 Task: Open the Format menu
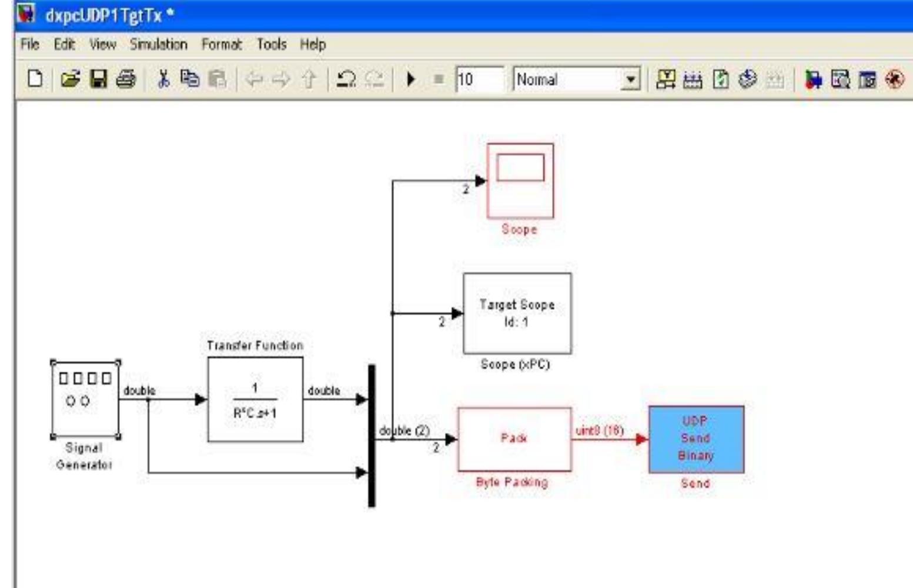222,44
